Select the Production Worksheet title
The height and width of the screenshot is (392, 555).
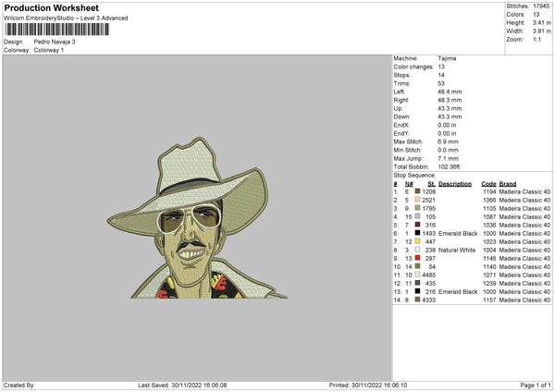point(51,7)
